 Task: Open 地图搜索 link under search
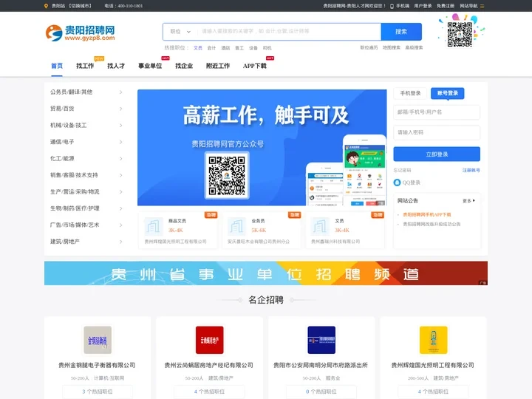tap(392, 48)
